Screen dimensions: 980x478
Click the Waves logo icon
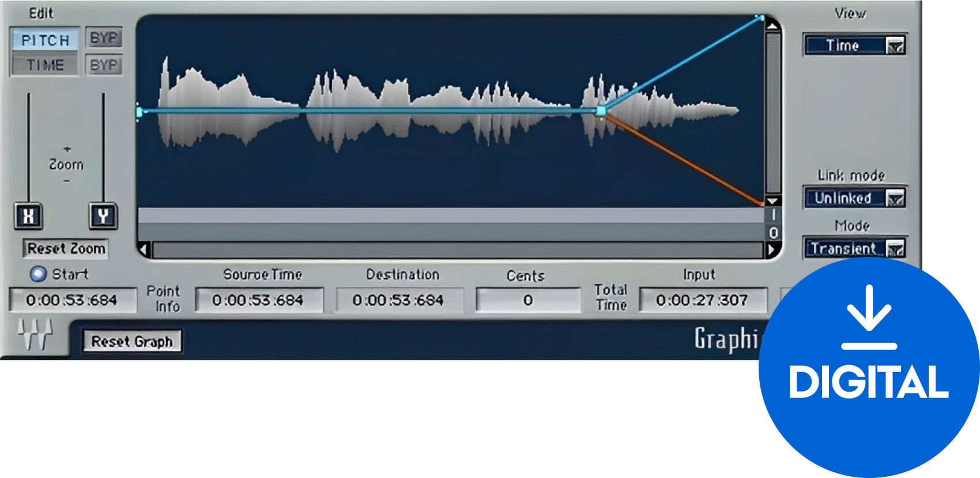pos(35,335)
